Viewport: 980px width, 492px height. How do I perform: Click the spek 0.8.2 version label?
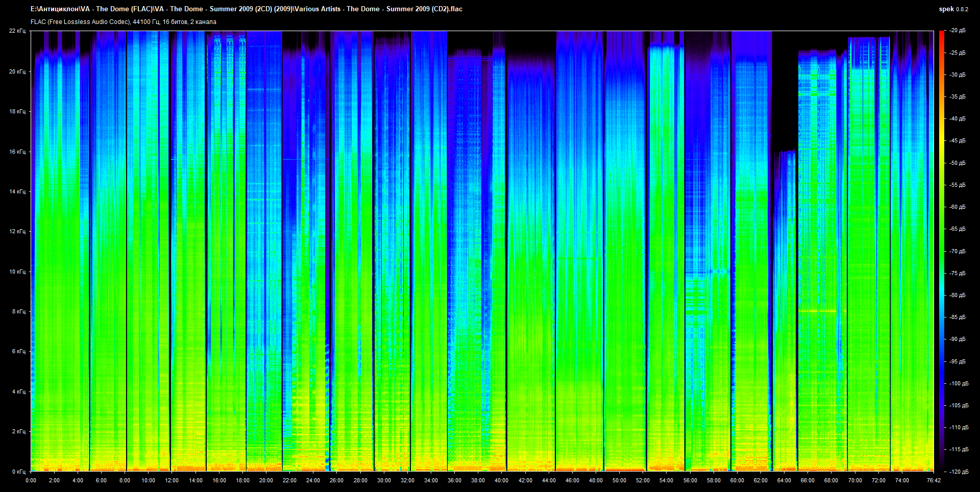[x=953, y=9]
